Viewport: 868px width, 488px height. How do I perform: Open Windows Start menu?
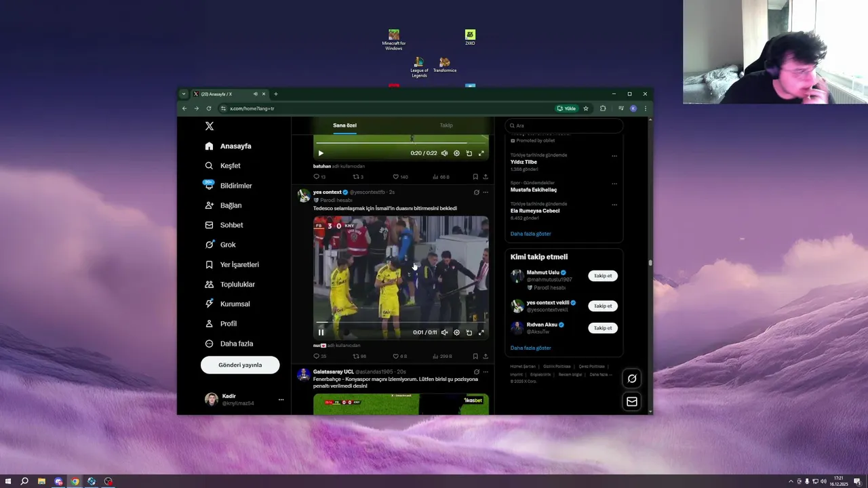(7, 481)
